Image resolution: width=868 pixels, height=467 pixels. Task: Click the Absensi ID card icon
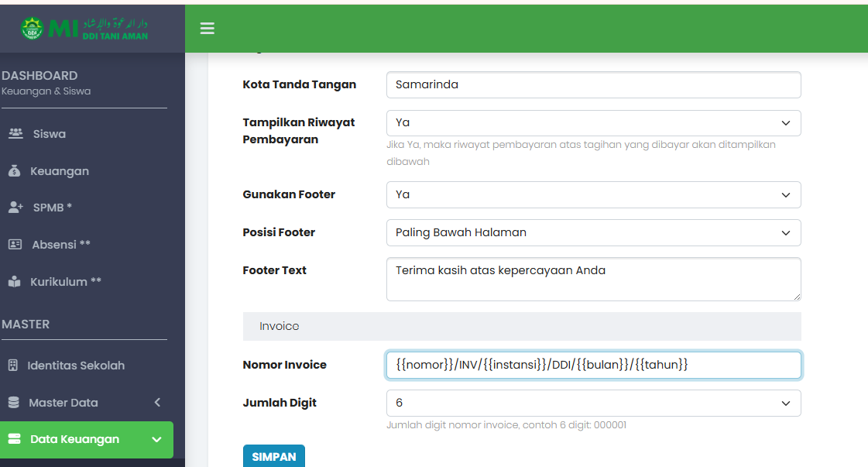pyautogui.click(x=15, y=245)
